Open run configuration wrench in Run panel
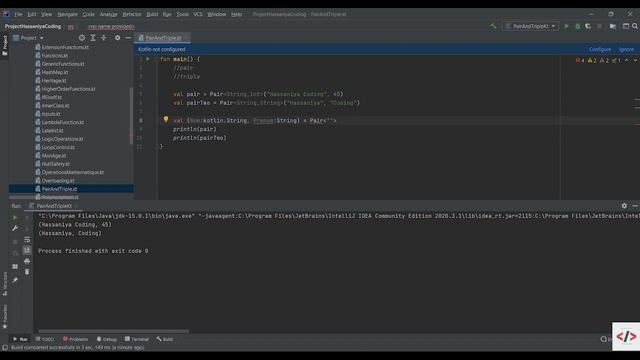Screen dimensions: 640x360 tap(15, 228)
